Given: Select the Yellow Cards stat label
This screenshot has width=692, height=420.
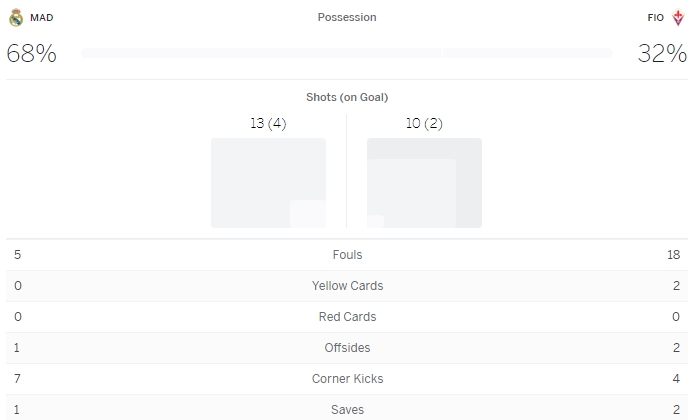Looking at the screenshot, I should (347, 286).
